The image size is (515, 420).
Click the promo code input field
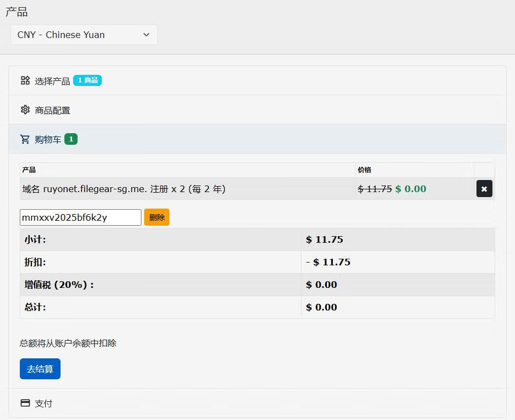80,217
